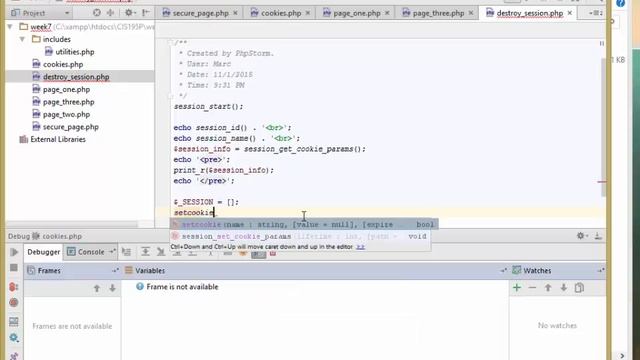Click the View Breakpoints icon

coord(14,287)
